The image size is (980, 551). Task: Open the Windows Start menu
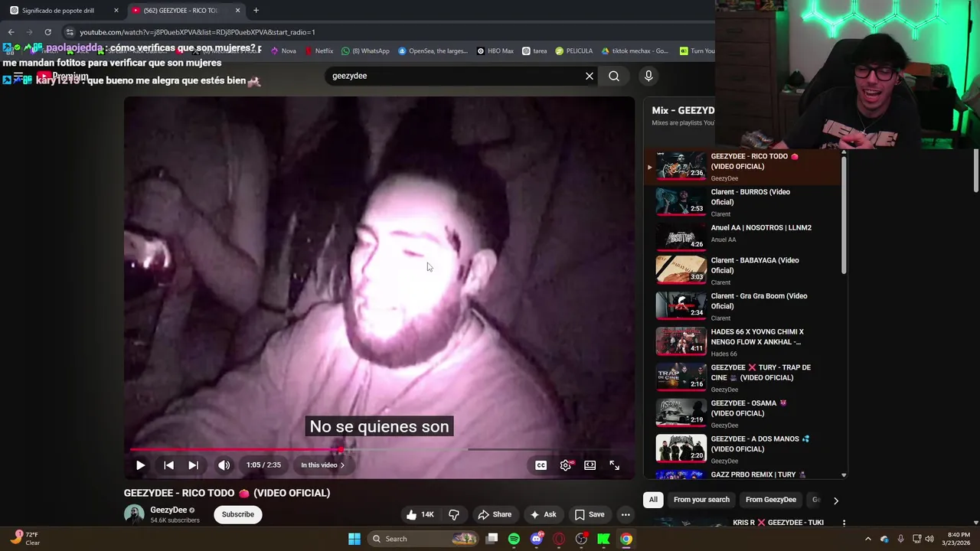click(x=354, y=539)
